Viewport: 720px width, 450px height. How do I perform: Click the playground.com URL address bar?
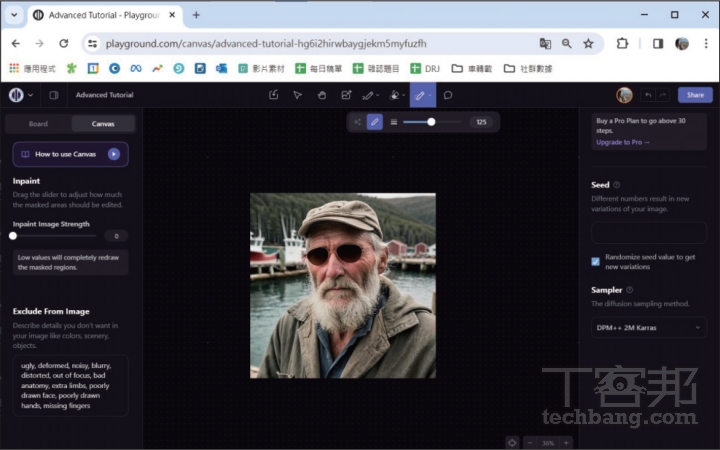[x=266, y=44]
